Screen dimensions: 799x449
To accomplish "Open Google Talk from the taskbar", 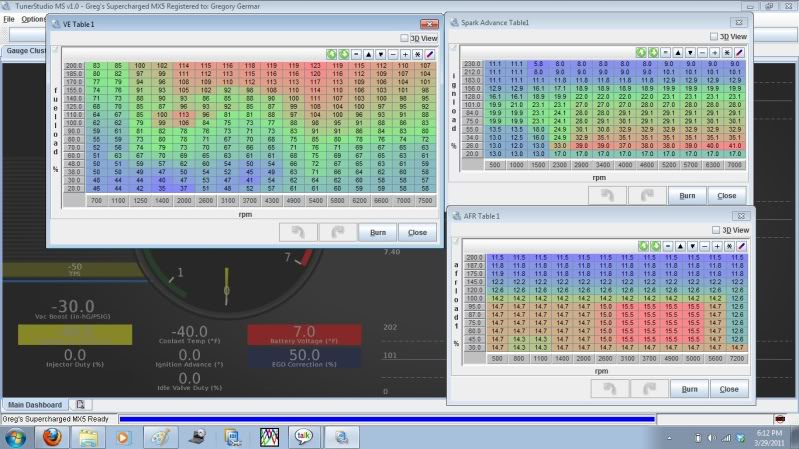I will 304,437.
